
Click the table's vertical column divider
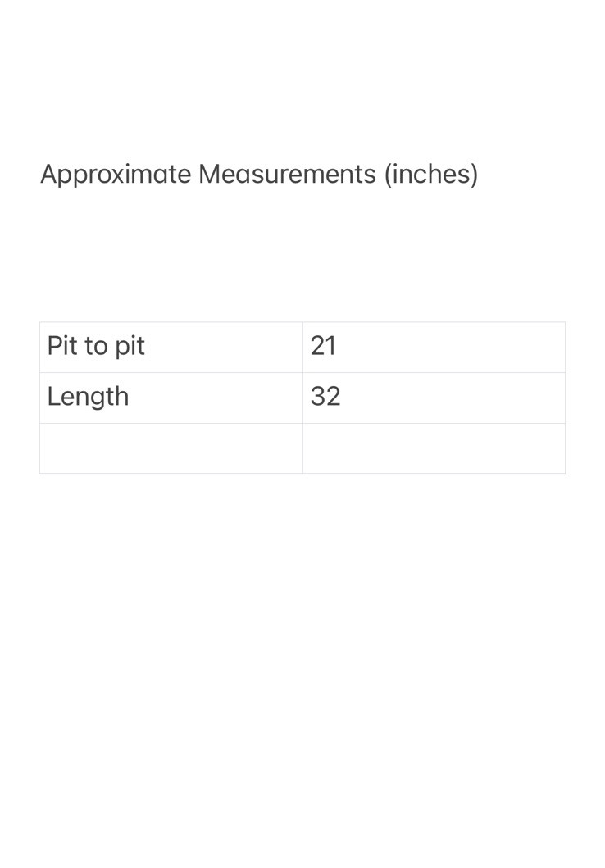click(302, 398)
